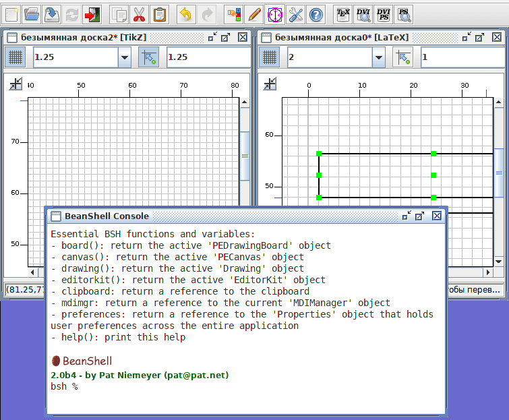Close the BeanShell Console window
Screen dimensions: 509x420
coord(437,216)
